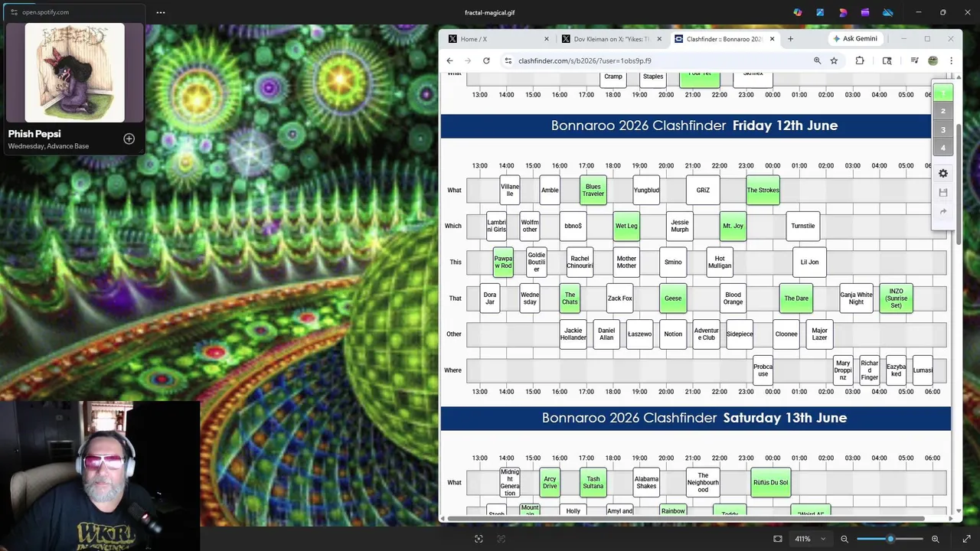Select the Turnstile act box
This screenshot has width=980, height=551.
coord(803,226)
